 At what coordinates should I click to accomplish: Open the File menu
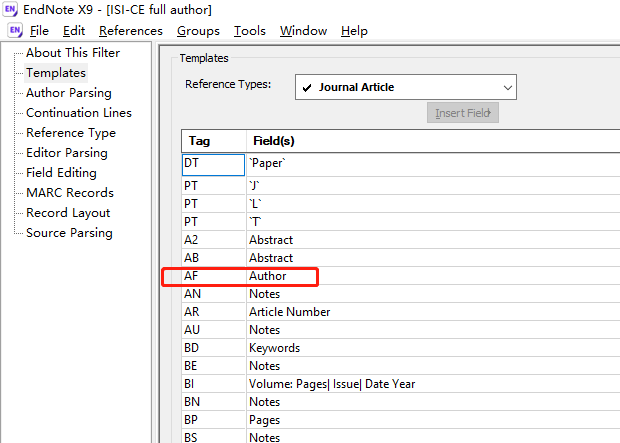[39, 31]
